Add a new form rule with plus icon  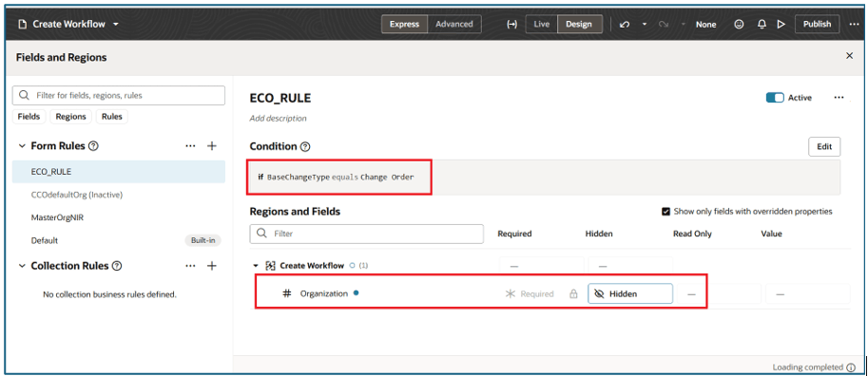click(211, 146)
